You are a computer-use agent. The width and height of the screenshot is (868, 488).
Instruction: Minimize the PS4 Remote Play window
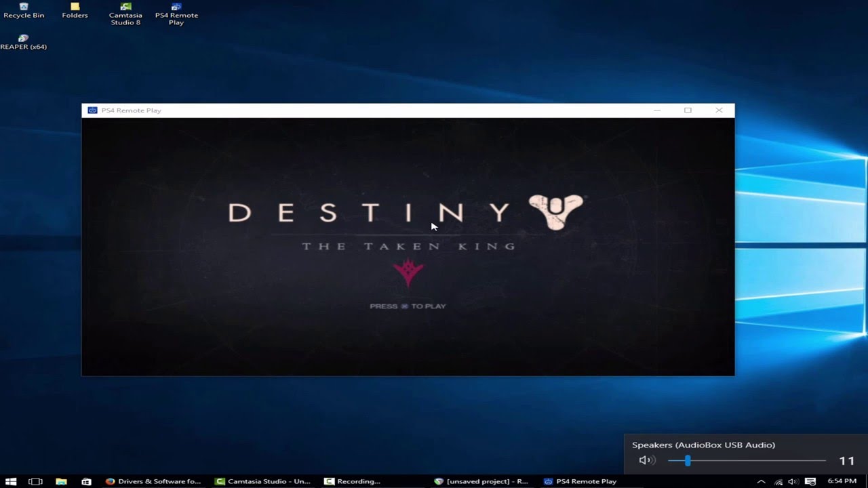656,110
